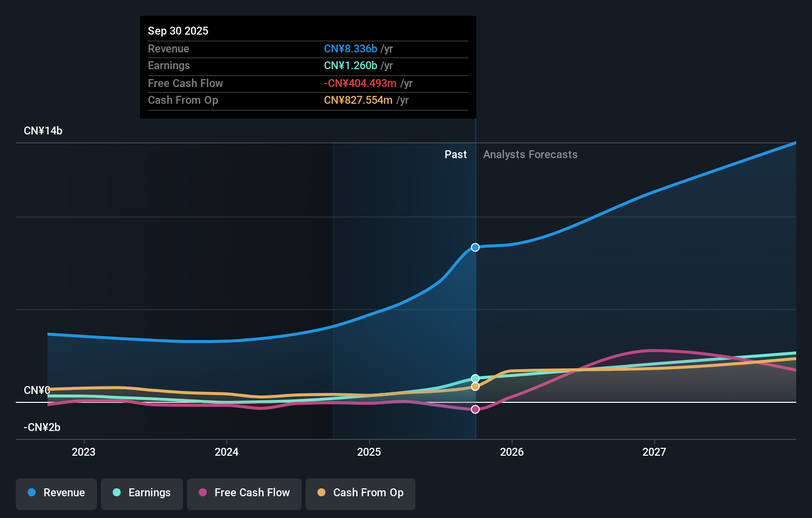The image size is (812, 518).
Task: Click the pink Free Cash Flow data marker
Action: tap(475, 409)
